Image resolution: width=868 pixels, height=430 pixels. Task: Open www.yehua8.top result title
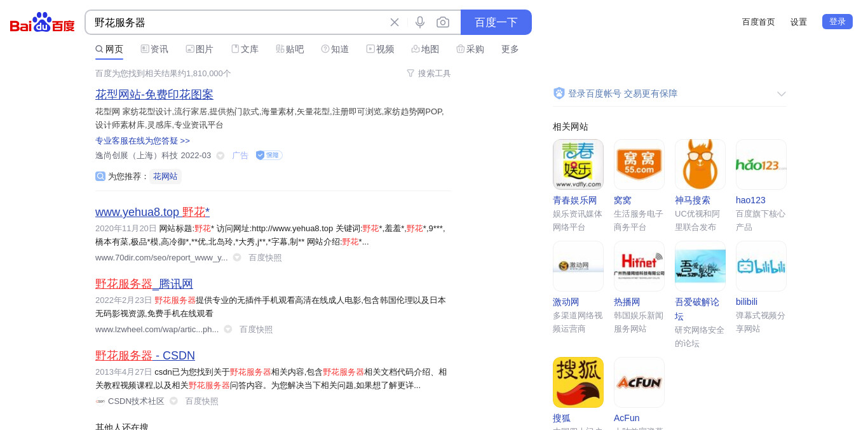(x=153, y=212)
